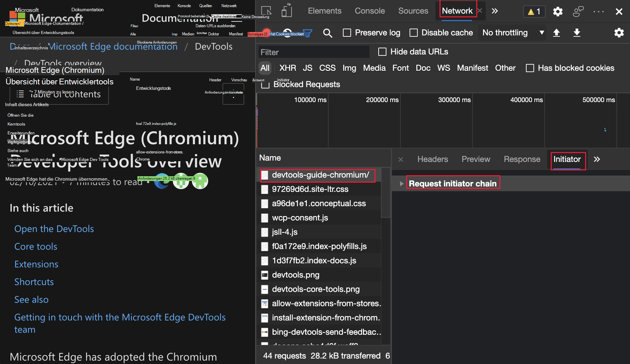The width and height of the screenshot is (630, 364).
Task: Enable Preserve log checkbox
Action: 347,33
